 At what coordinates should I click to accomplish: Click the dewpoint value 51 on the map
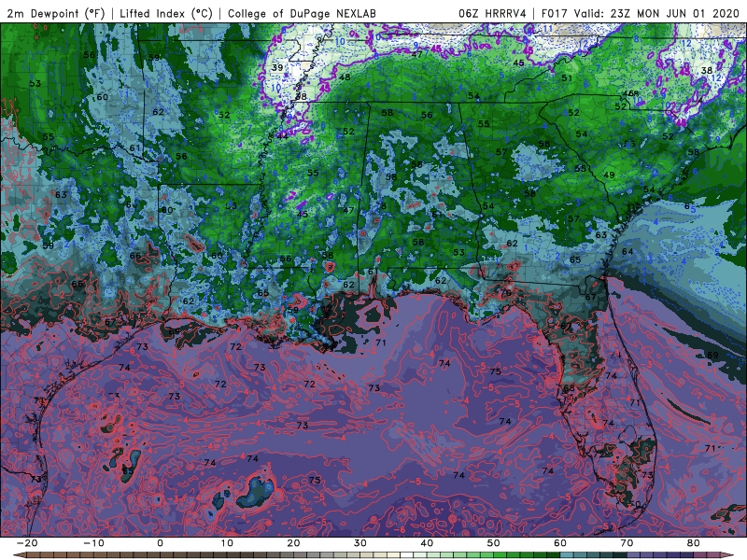coord(567,78)
